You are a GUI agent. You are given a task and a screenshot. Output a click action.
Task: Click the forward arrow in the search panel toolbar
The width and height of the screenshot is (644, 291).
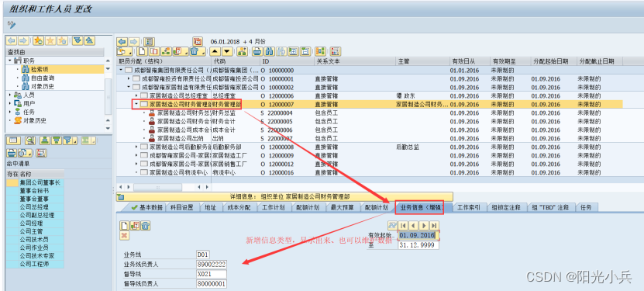[23, 40]
